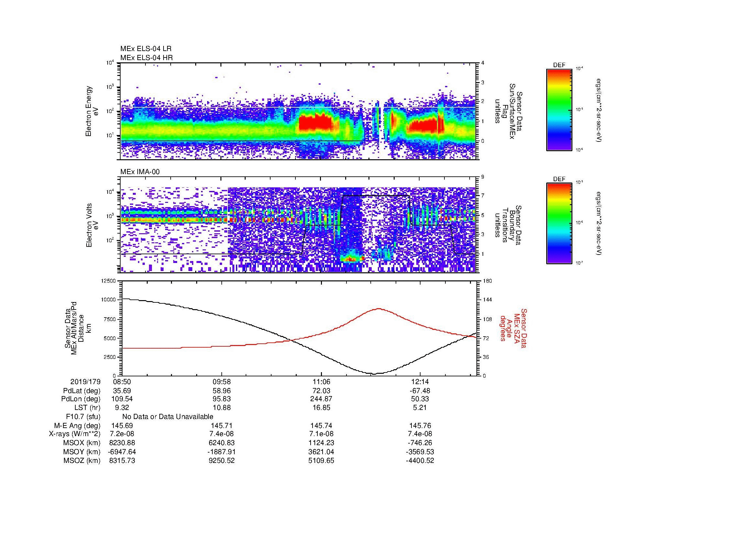The height and width of the screenshot is (534, 756).
Task: Click the MSOY value -6947.64
Action: [122, 452]
